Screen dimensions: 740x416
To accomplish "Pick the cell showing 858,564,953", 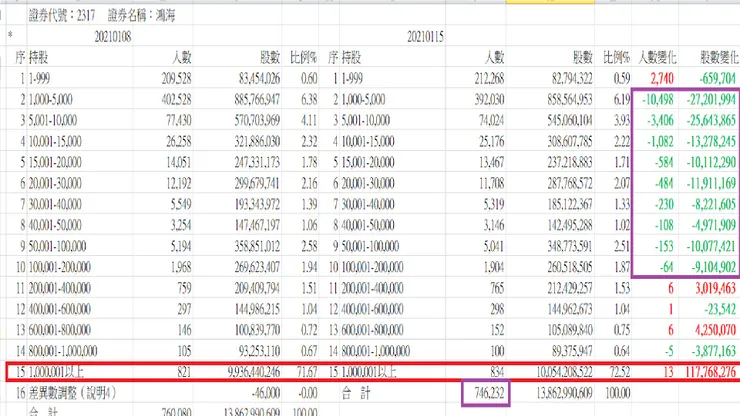I will (x=570, y=100).
